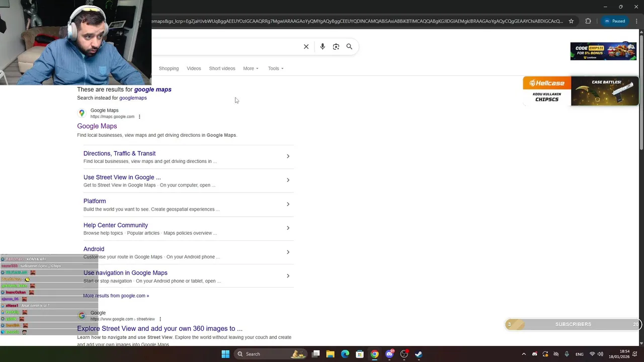The image size is (644, 362).
Task: Click the page vertical scrollbar thumb
Action: pos(641,93)
